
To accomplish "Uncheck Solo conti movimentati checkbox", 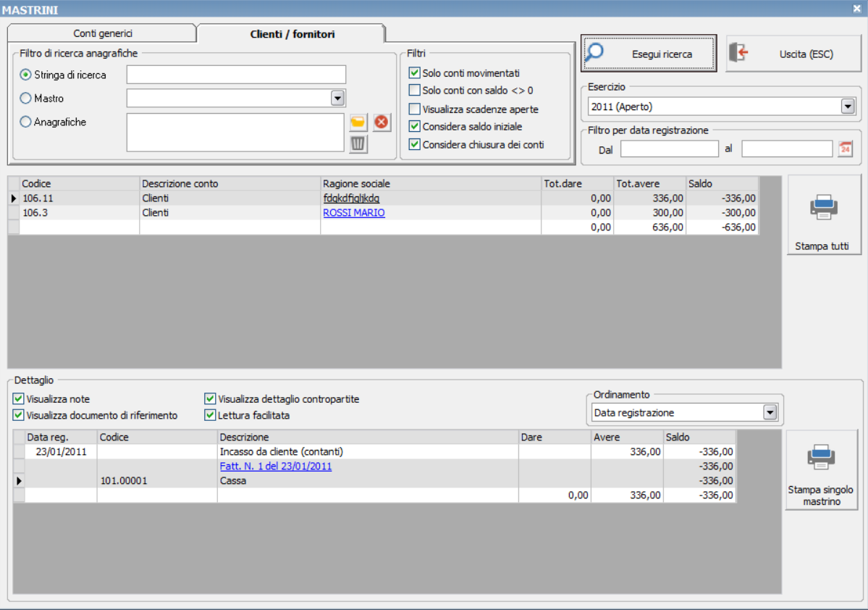I will pos(415,73).
